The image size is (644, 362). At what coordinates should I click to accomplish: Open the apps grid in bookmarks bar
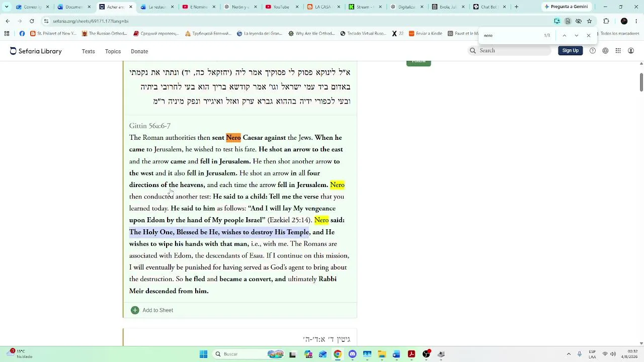[x=7, y=34]
